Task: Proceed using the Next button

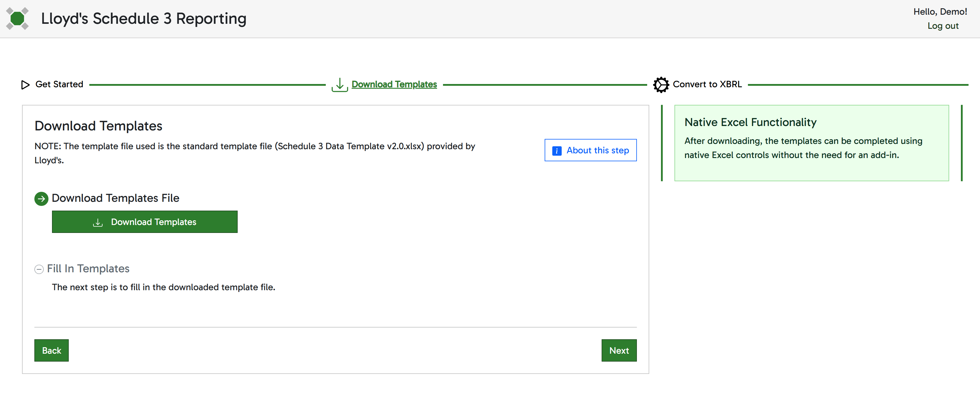Action: [619, 350]
